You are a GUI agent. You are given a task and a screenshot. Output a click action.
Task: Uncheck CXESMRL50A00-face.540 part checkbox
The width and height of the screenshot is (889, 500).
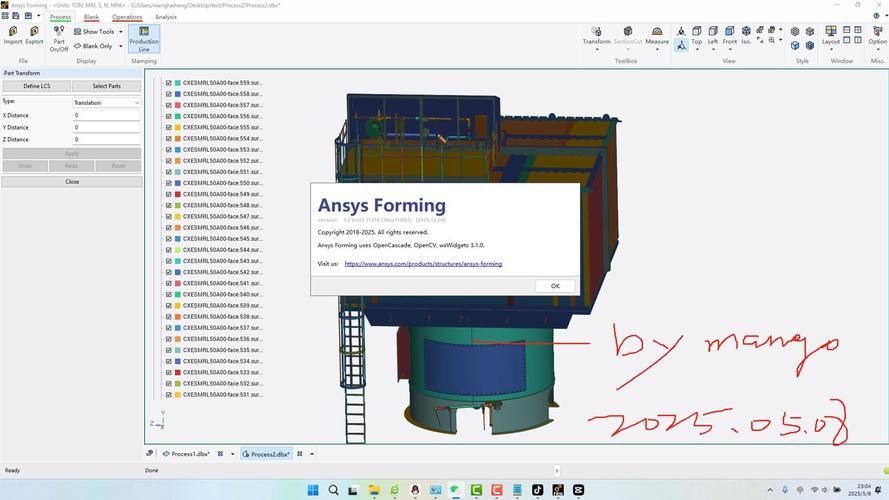168,294
